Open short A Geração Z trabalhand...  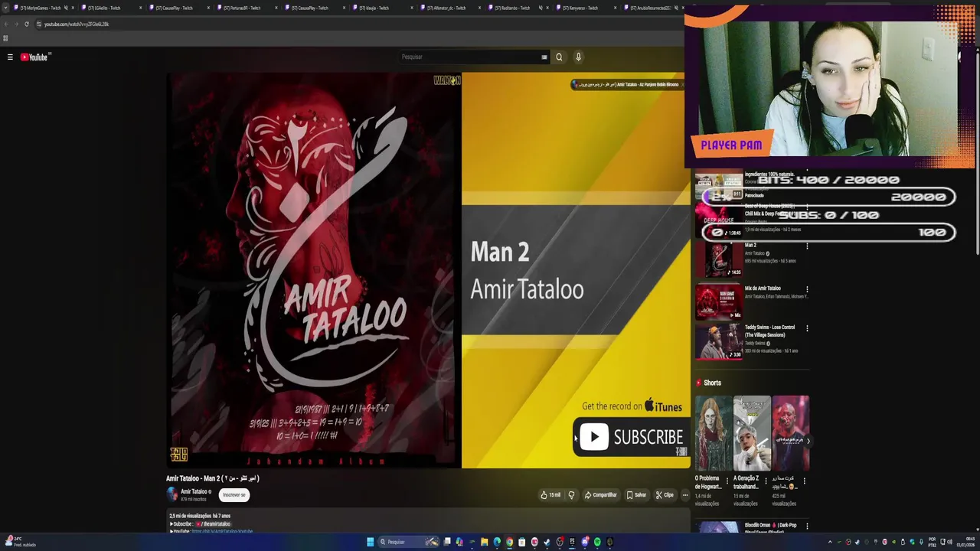click(752, 433)
